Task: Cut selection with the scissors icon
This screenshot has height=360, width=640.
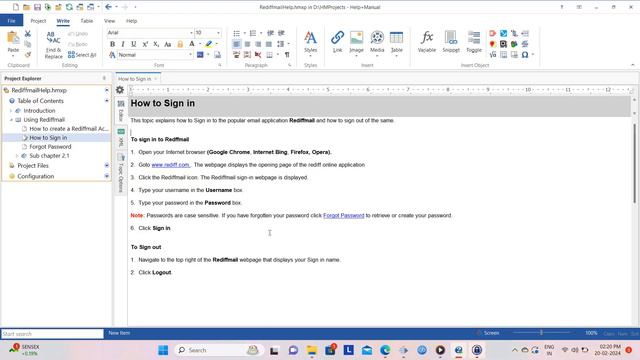Action: tap(28, 33)
